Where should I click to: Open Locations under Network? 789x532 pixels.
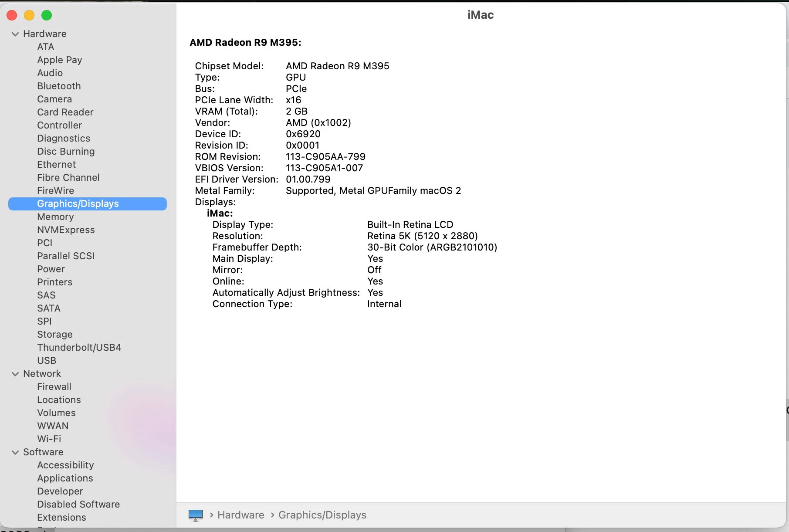[x=59, y=400]
